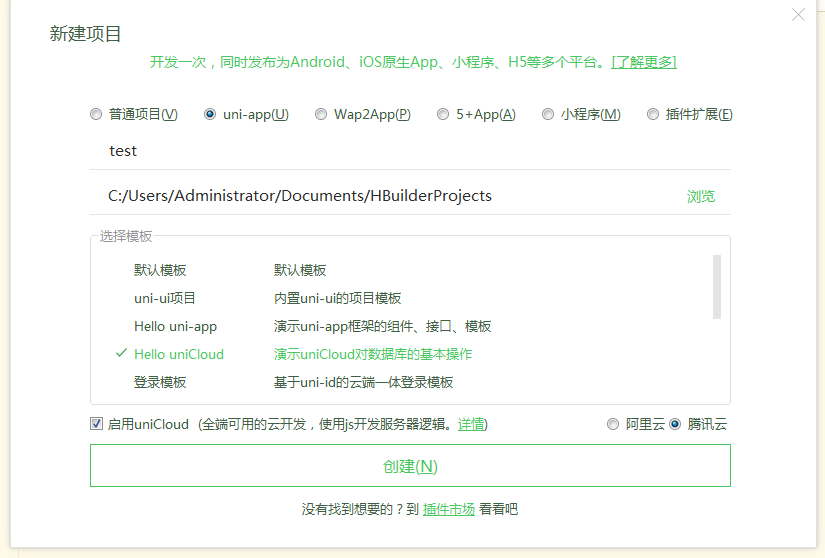The width and height of the screenshot is (825, 558).
Task: Click the 创建 button
Action: click(410, 466)
